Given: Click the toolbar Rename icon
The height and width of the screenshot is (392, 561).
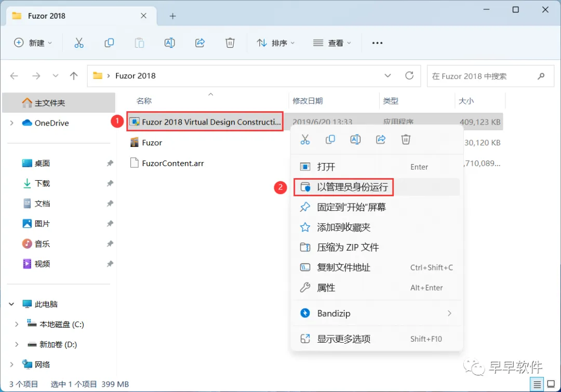Looking at the screenshot, I should pyautogui.click(x=169, y=43).
